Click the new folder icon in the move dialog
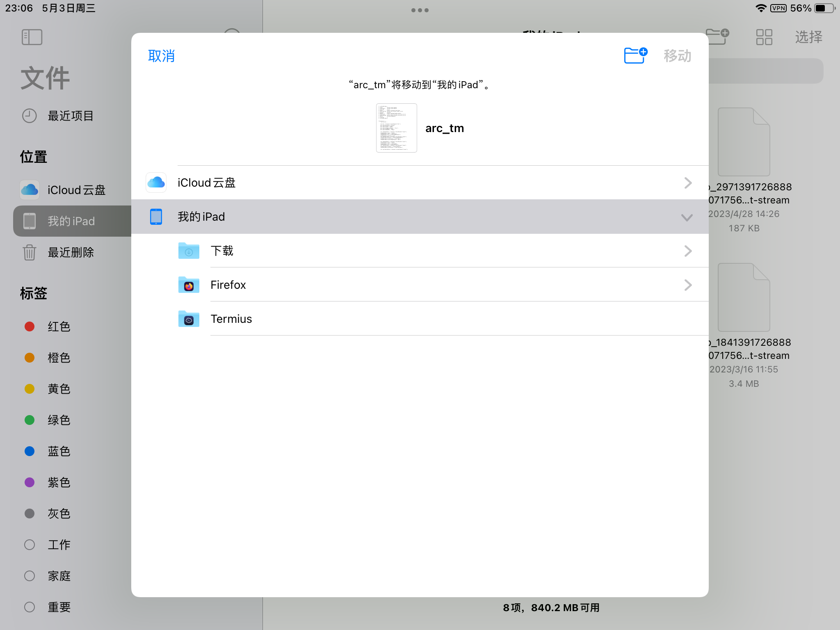 click(x=635, y=55)
